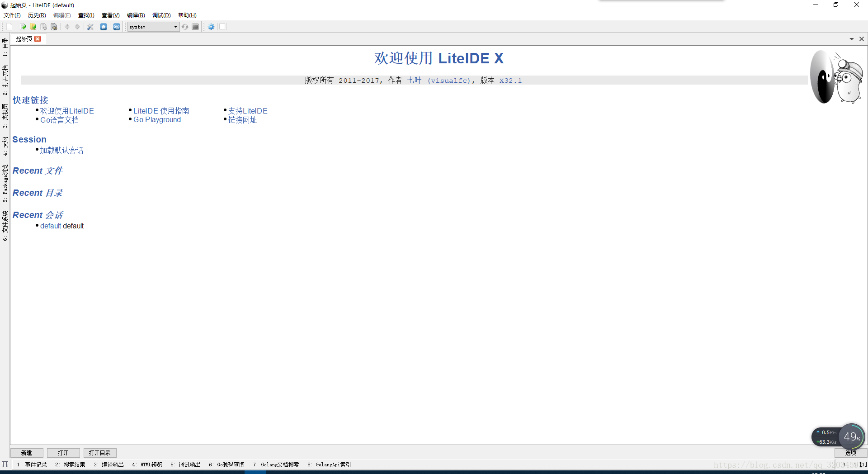Click the 打开目录 button

100,453
